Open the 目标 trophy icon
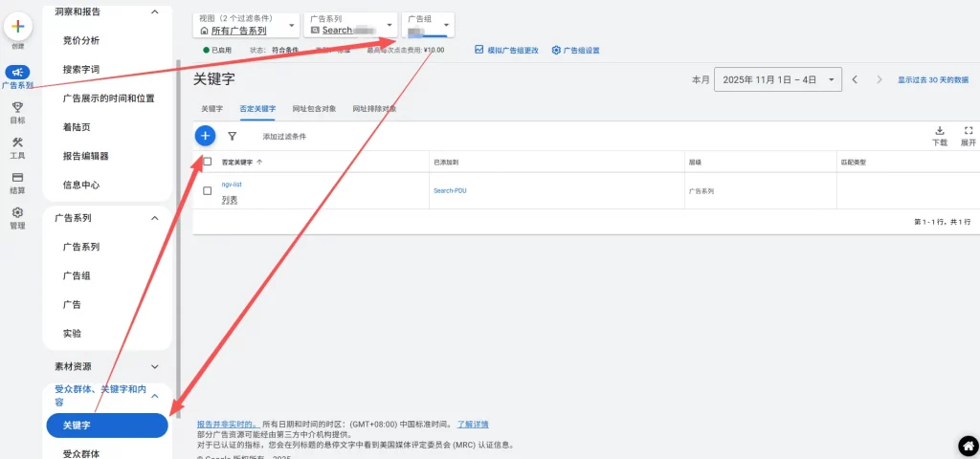Image resolution: width=980 pixels, height=459 pixels. (17, 107)
